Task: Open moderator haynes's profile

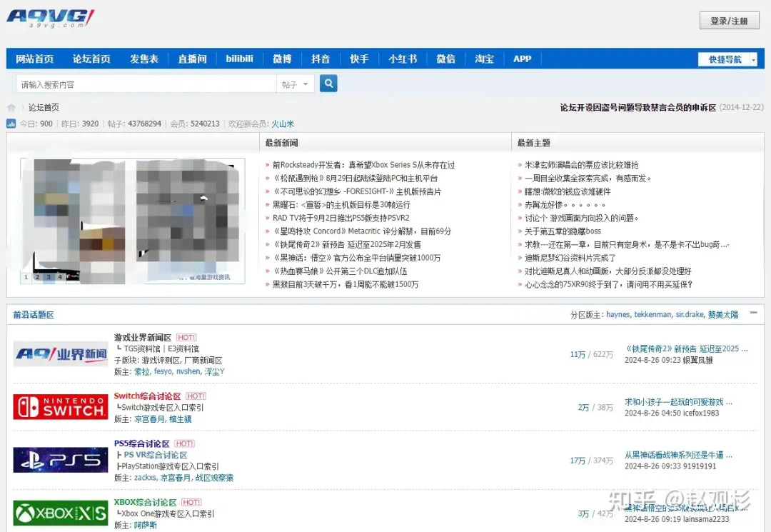Action: 618,314
